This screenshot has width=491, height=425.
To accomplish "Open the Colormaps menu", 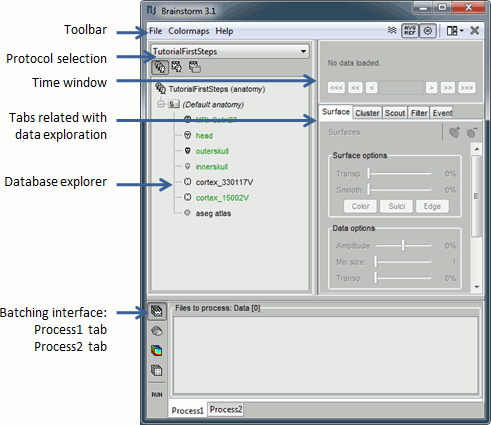I will 189,31.
